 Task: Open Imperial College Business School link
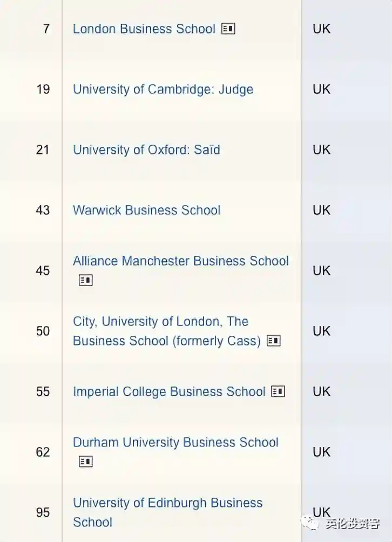169,392
